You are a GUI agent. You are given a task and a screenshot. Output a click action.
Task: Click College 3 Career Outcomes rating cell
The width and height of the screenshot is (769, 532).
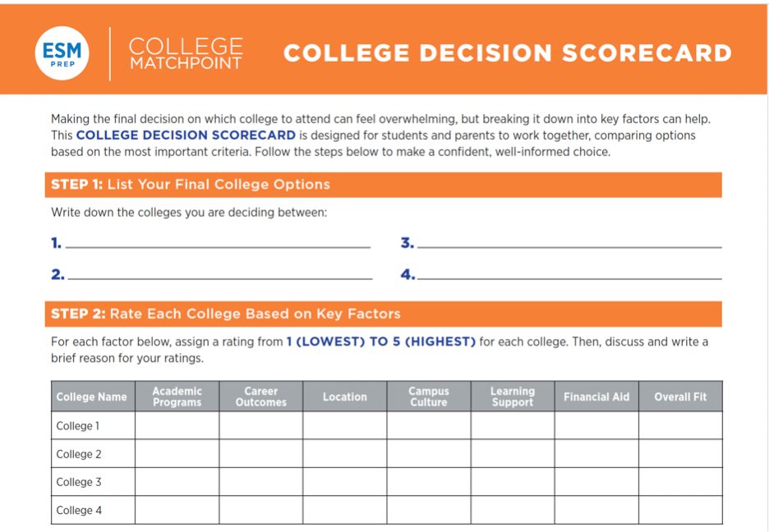tap(260, 482)
